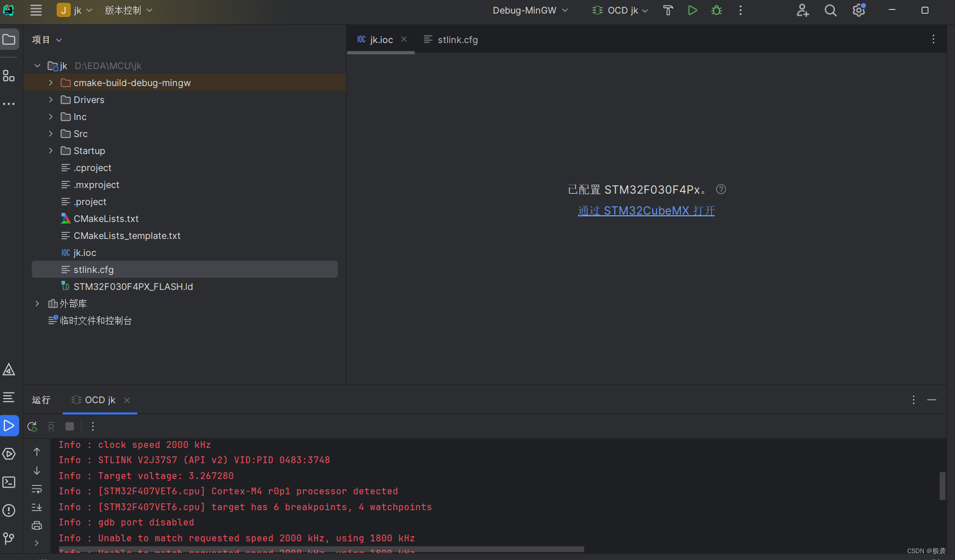The image size is (955, 560).
Task: Open the Terminal tool window
Action: [9, 482]
